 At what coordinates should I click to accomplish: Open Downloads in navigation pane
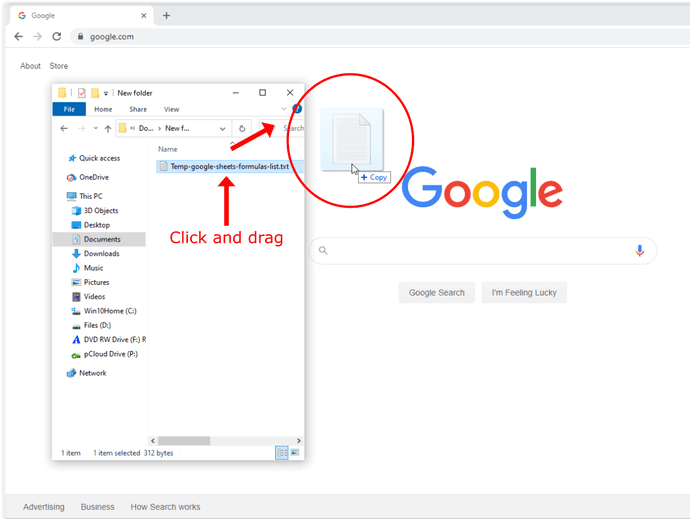click(x=102, y=254)
